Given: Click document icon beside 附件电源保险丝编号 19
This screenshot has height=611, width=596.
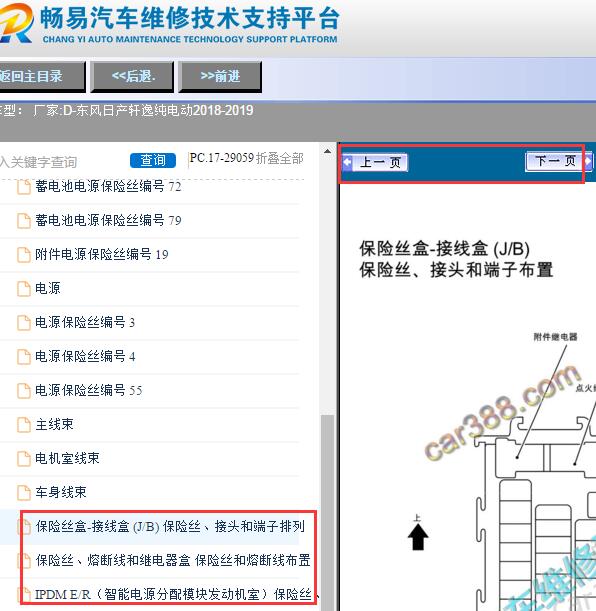Looking at the screenshot, I should [x=24, y=255].
